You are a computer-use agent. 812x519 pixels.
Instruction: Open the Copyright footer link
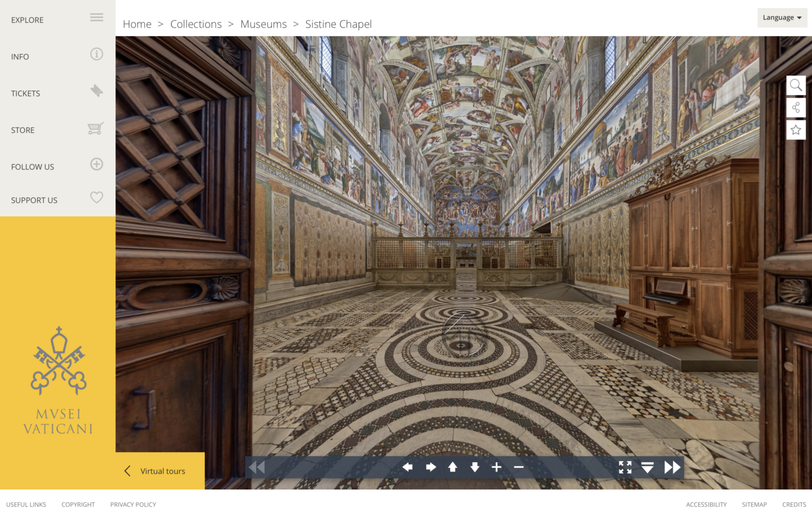(78, 504)
